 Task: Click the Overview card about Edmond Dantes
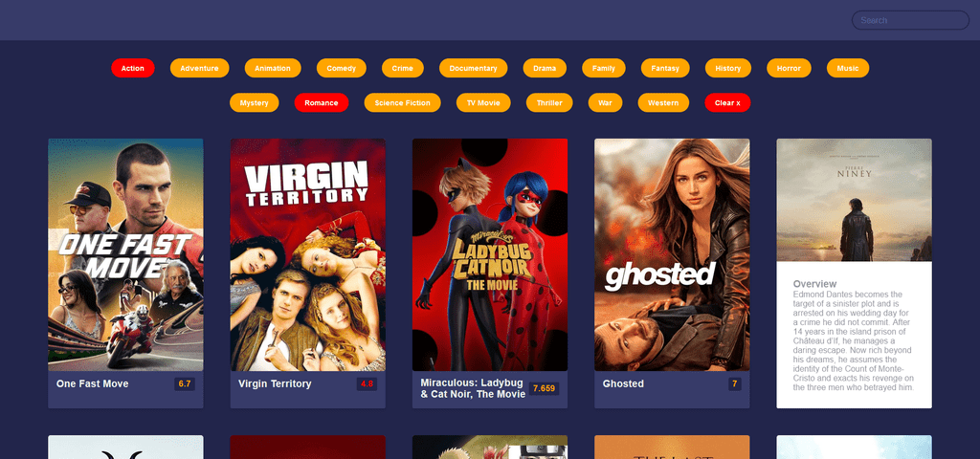854,273
